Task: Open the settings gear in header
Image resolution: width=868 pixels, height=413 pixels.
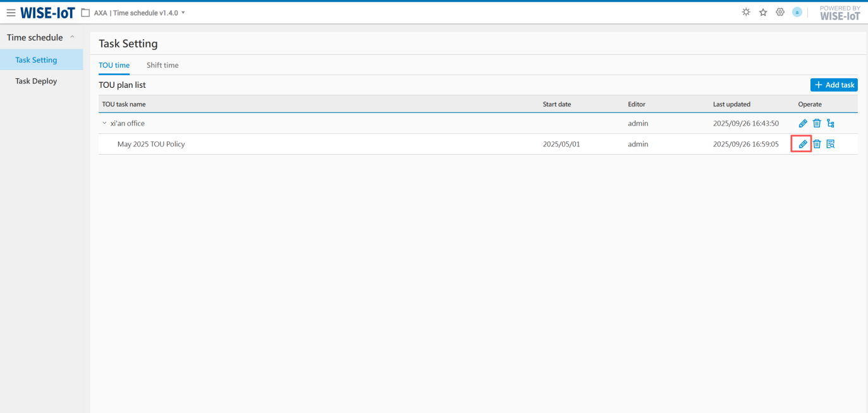Action: coord(780,12)
